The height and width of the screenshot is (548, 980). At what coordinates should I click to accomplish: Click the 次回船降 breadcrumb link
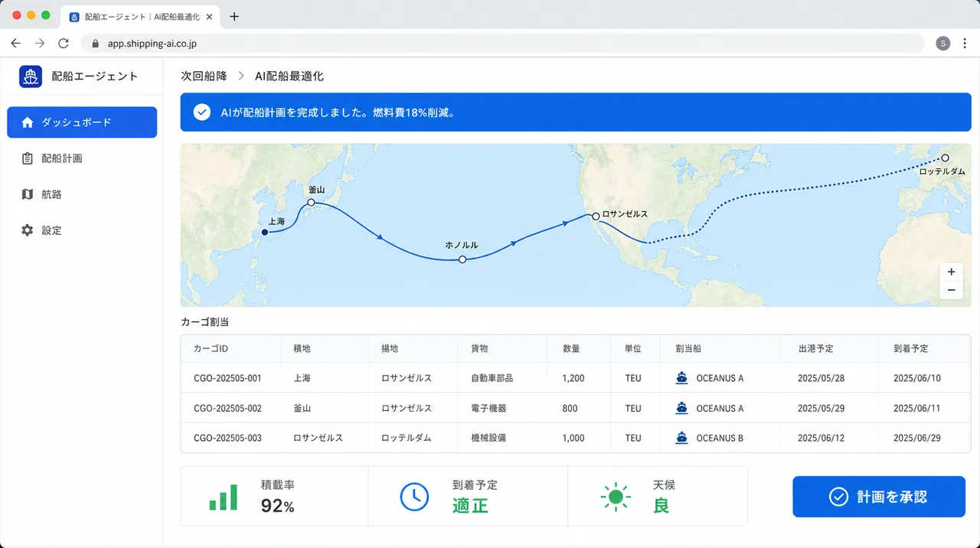[203, 76]
